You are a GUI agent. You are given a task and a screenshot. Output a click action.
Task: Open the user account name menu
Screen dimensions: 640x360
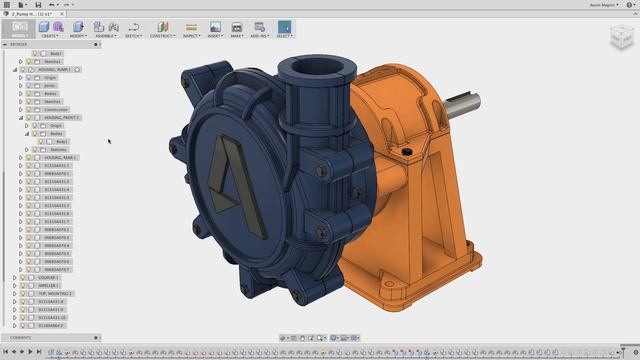point(604,5)
